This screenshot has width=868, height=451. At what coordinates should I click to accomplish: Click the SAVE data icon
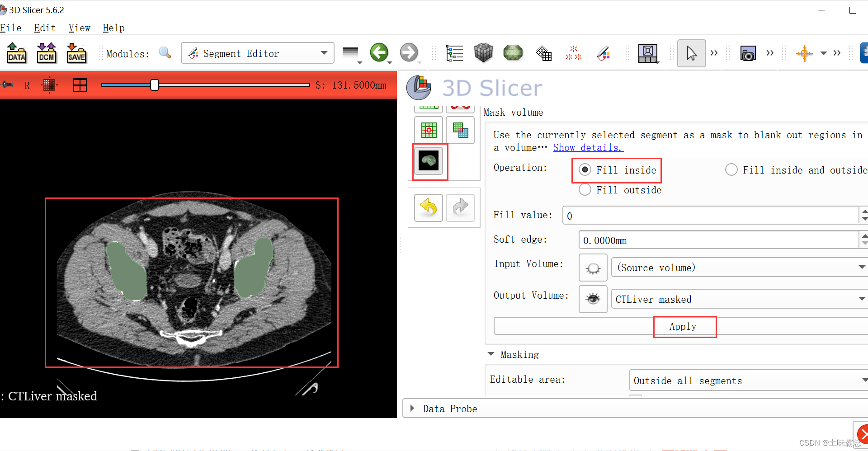pyautogui.click(x=76, y=53)
